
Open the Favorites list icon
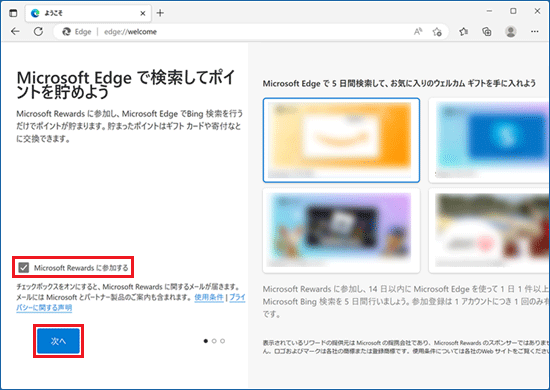[463, 32]
